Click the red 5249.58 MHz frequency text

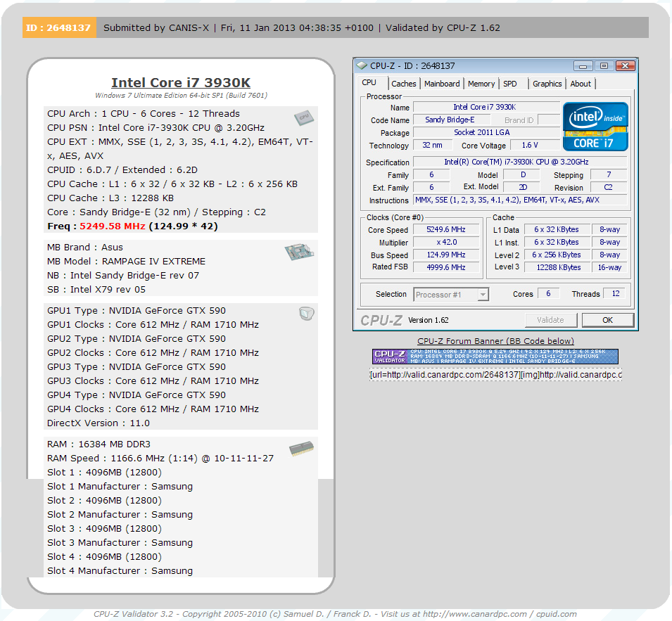[113, 226]
